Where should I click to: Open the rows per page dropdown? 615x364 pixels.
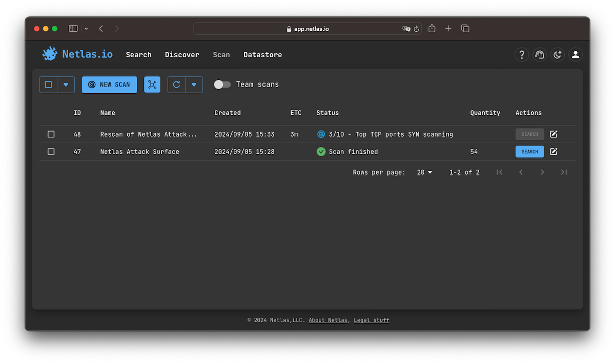pyautogui.click(x=424, y=172)
